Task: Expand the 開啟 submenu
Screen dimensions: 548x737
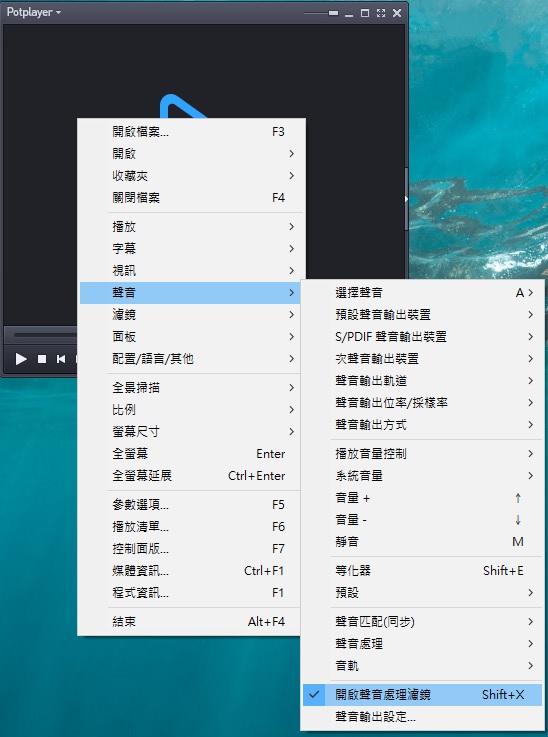Action: pos(190,154)
